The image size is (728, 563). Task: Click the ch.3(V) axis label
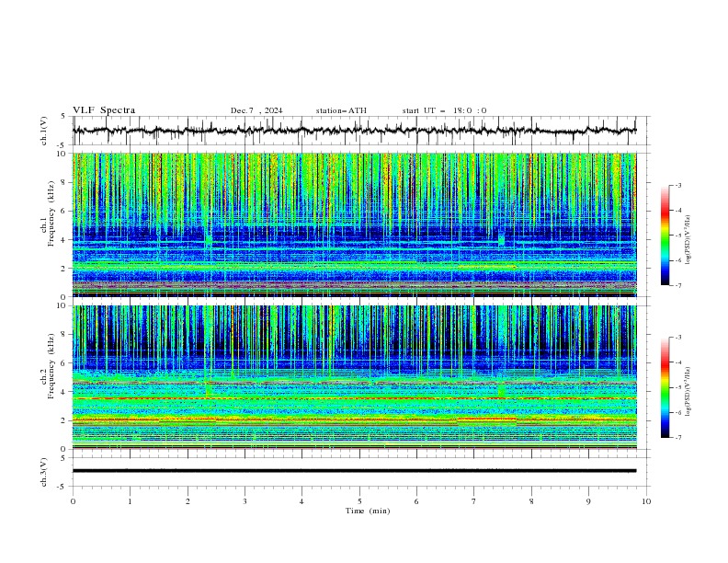point(44,472)
